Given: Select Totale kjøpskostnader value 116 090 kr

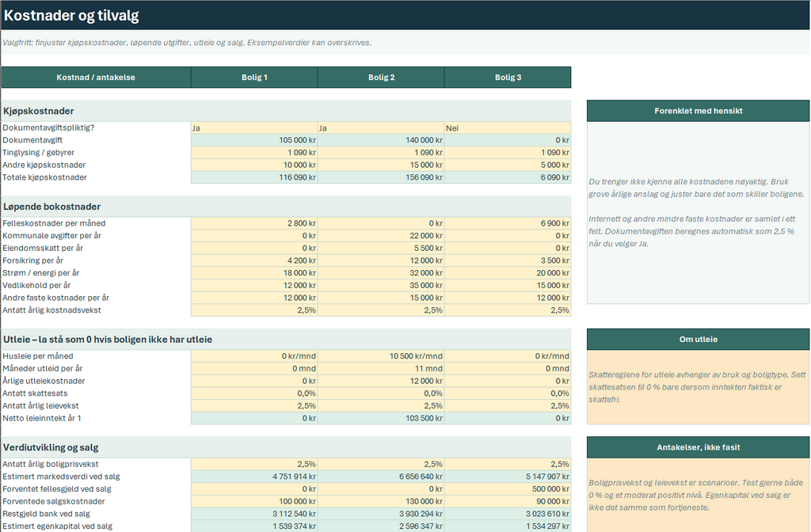Looking at the screenshot, I should click(254, 177).
